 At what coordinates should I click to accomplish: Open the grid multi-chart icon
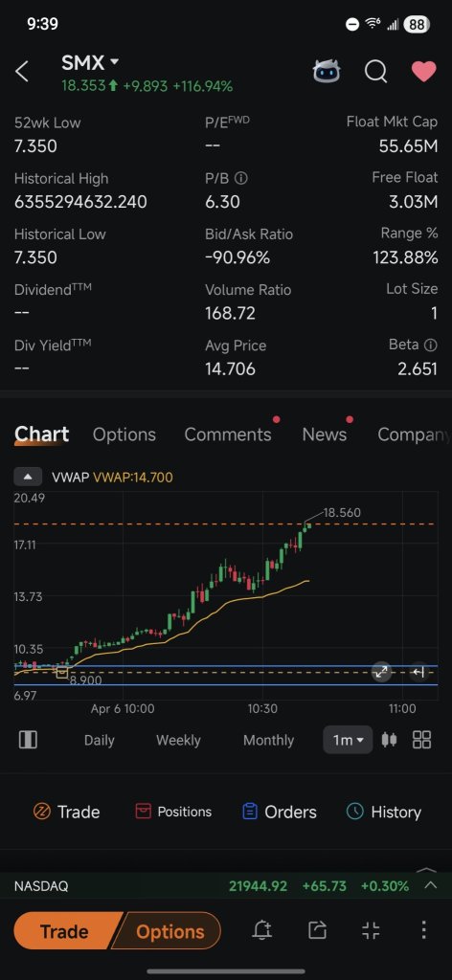click(x=422, y=740)
